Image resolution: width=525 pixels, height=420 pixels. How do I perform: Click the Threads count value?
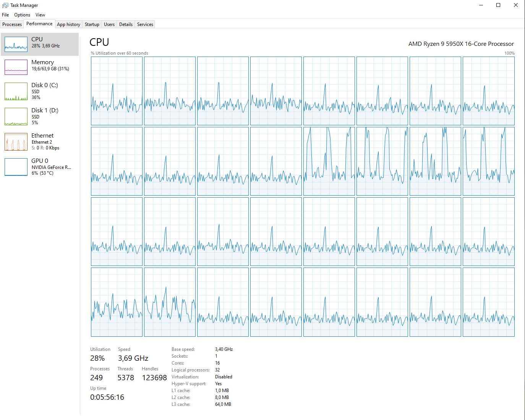(126, 377)
